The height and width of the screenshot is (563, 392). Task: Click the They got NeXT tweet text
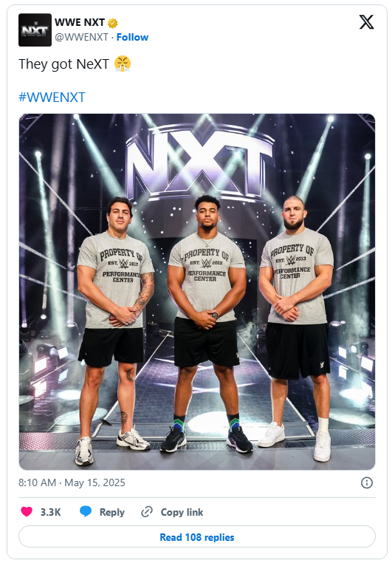tap(63, 64)
